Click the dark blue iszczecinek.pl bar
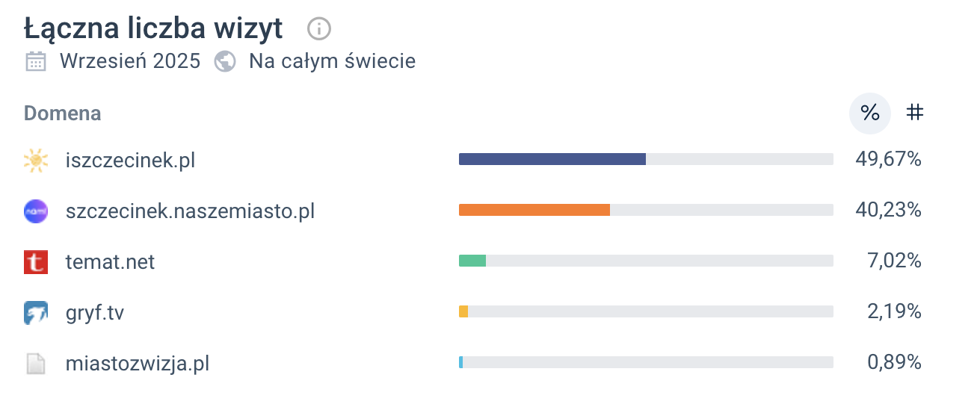980x413 pixels. [x=552, y=159]
